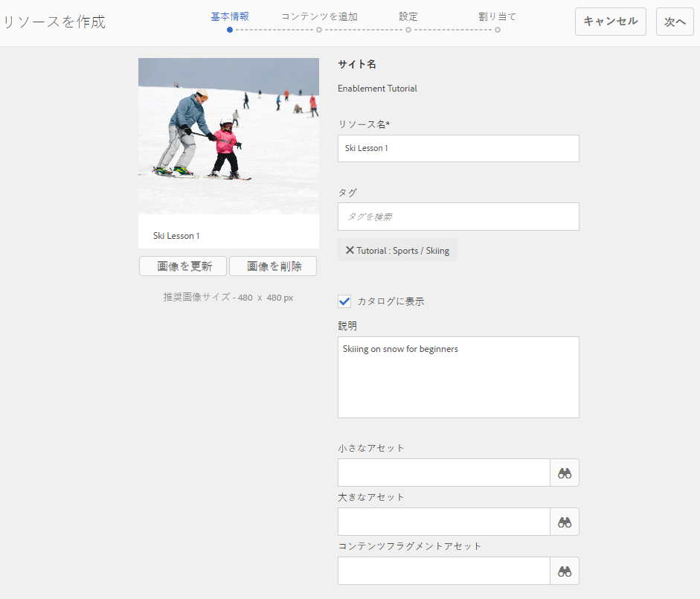Click the タグを検索 search field
Viewport: 700px width, 599px height.
[x=458, y=217]
